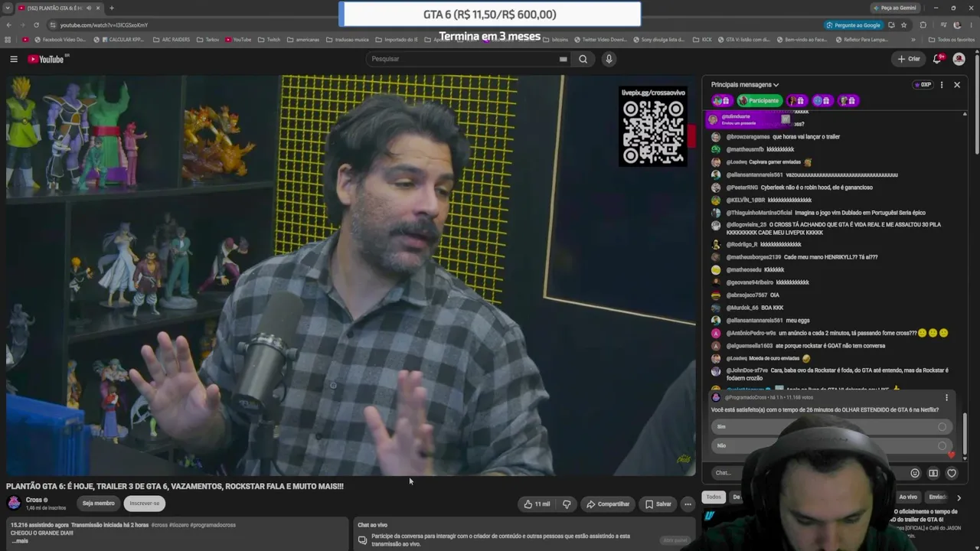Bookmark this page with the star
The height and width of the screenshot is (551, 980).
pyautogui.click(x=903, y=25)
